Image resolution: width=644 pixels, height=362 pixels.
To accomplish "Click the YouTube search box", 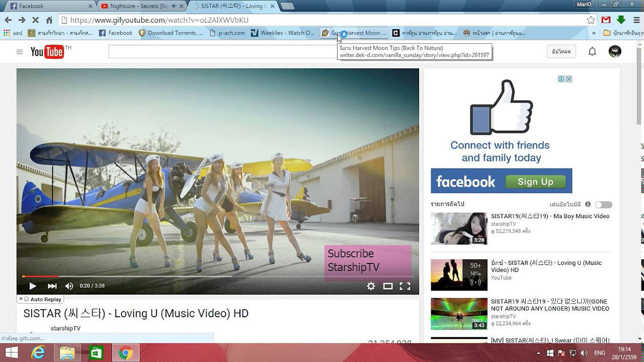I will (x=222, y=51).
